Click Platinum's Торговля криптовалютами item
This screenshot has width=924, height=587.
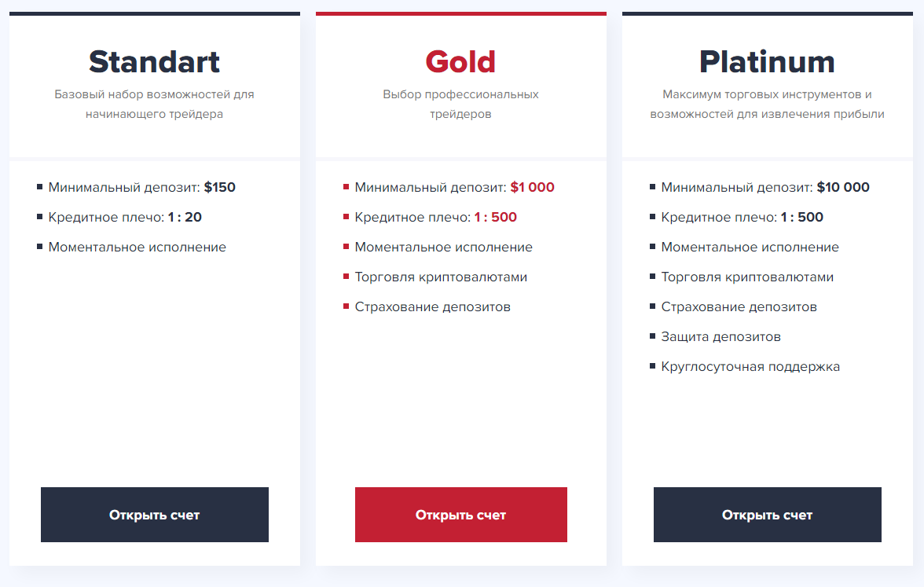[x=747, y=277]
